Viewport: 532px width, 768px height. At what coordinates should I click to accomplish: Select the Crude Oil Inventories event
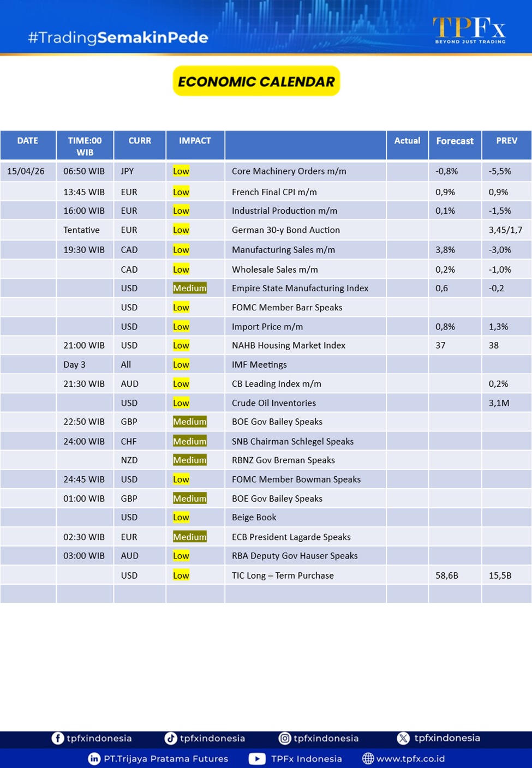pyautogui.click(x=273, y=403)
